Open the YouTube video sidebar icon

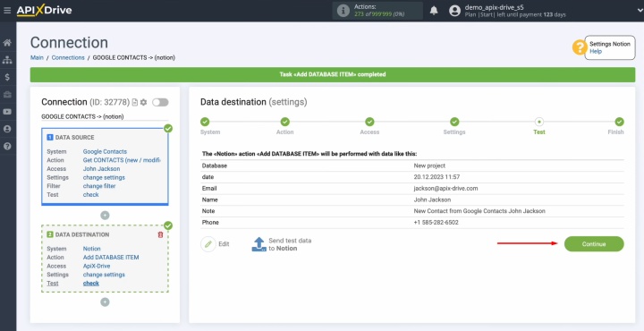coord(7,112)
